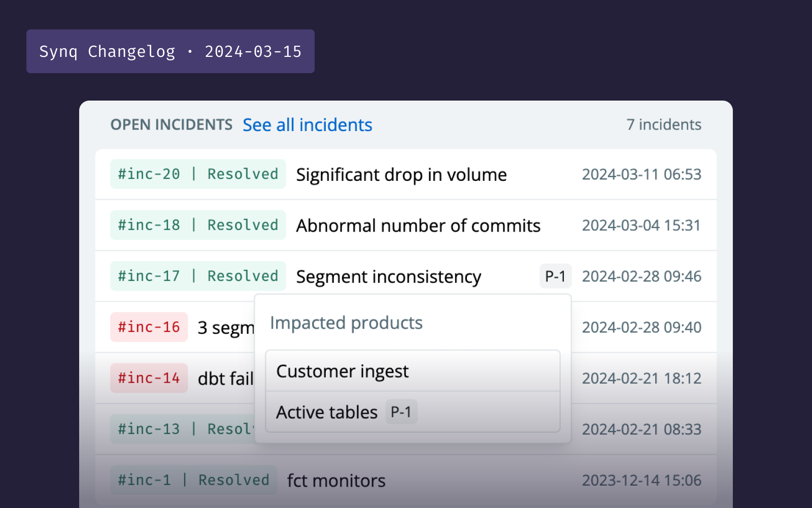Image resolution: width=812 pixels, height=508 pixels.
Task: Open Abnormal number of commits incident
Action: [418, 226]
